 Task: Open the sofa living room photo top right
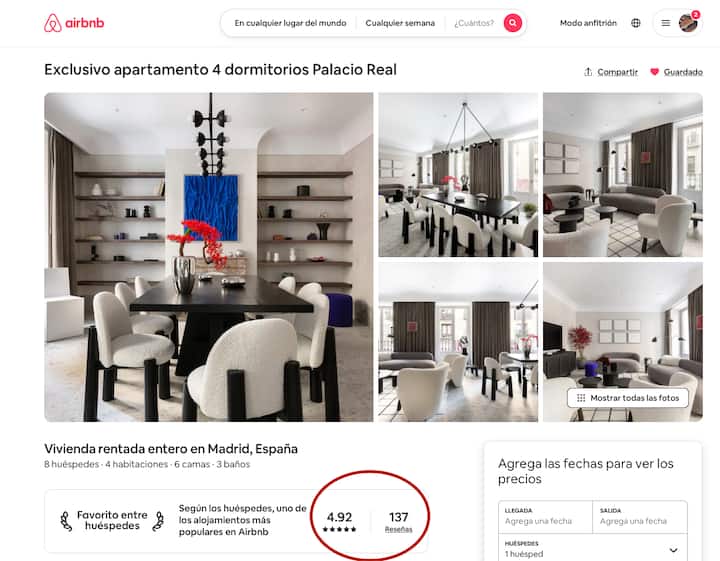[623, 175]
